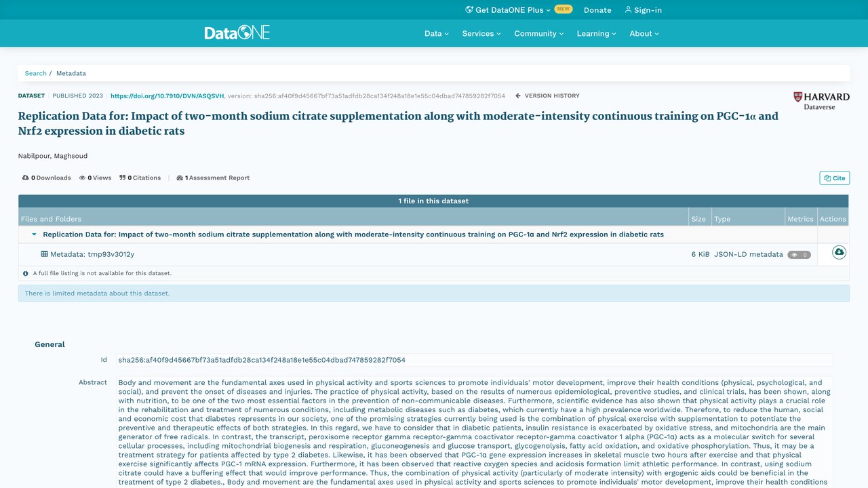Open the Get DataONE Plus dropdown
Image resolution: width=868 pixels, height=488 pixels.
click(x=509, y=10)
